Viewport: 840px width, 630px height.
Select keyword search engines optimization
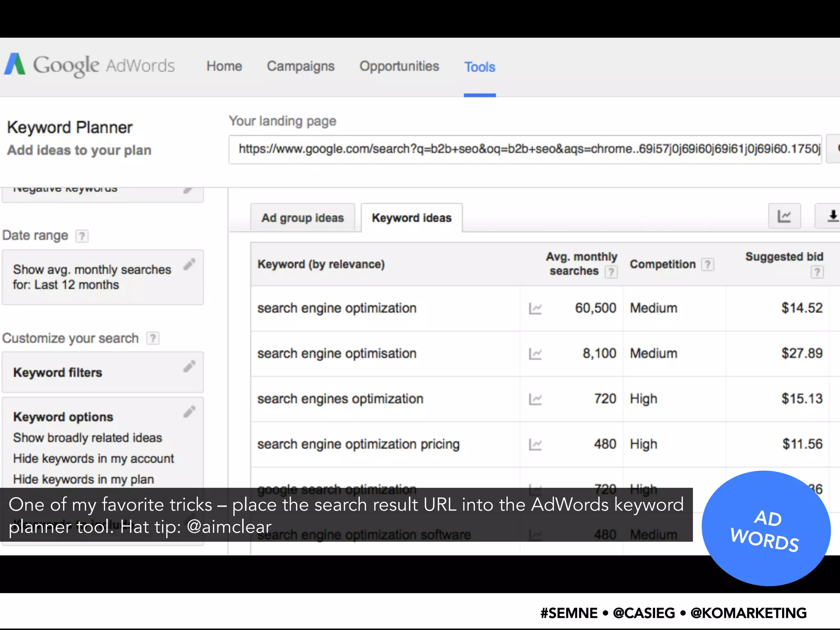[340, 399]
